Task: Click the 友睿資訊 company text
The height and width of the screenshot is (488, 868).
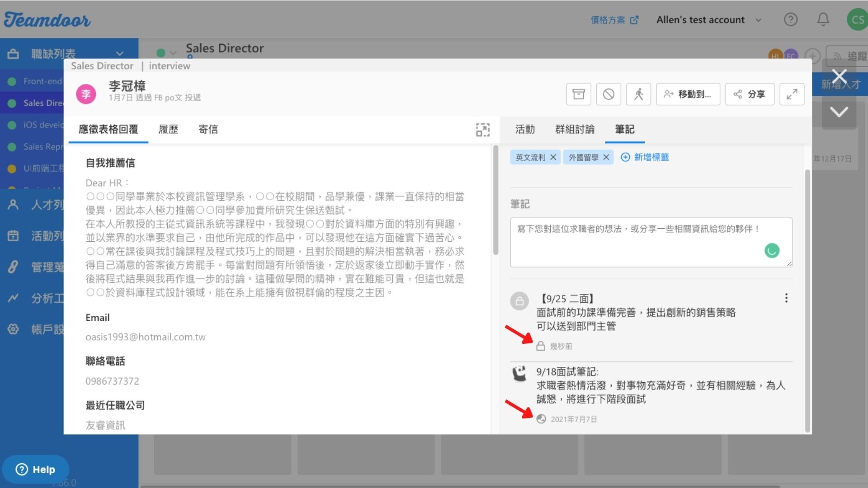Action: tap(105, 425)
